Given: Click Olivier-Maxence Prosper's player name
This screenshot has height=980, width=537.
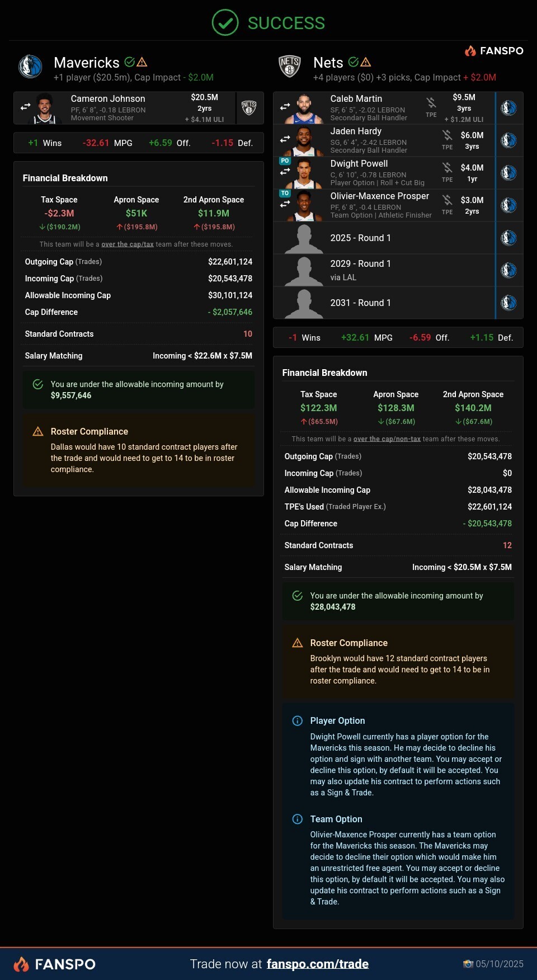Looking at the screenshot, I should (379, 196).
